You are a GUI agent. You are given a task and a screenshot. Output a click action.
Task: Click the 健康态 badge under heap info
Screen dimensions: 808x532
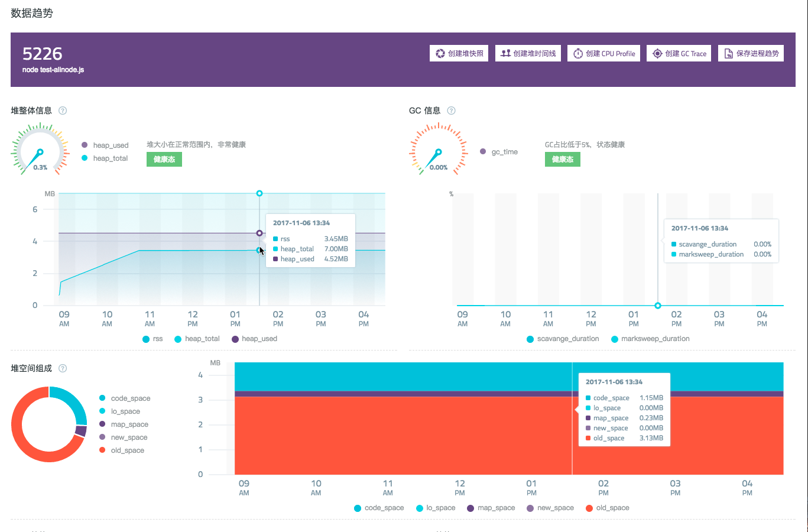click(x=164, y=159)
